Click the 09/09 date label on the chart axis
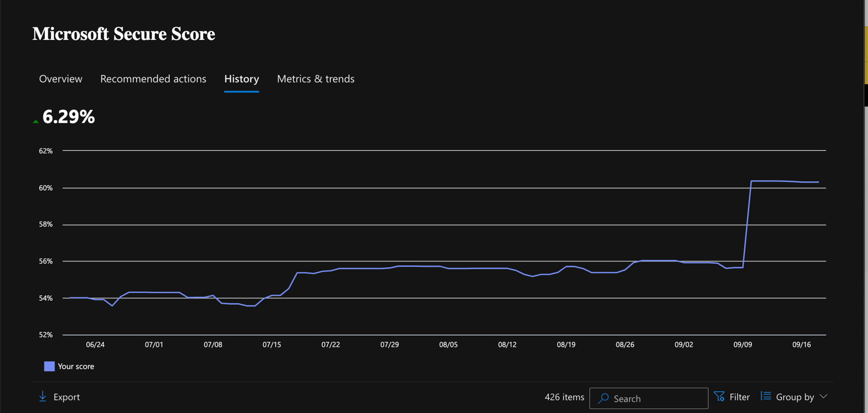Viewport: 868px width, 413px height. point(743,345)
